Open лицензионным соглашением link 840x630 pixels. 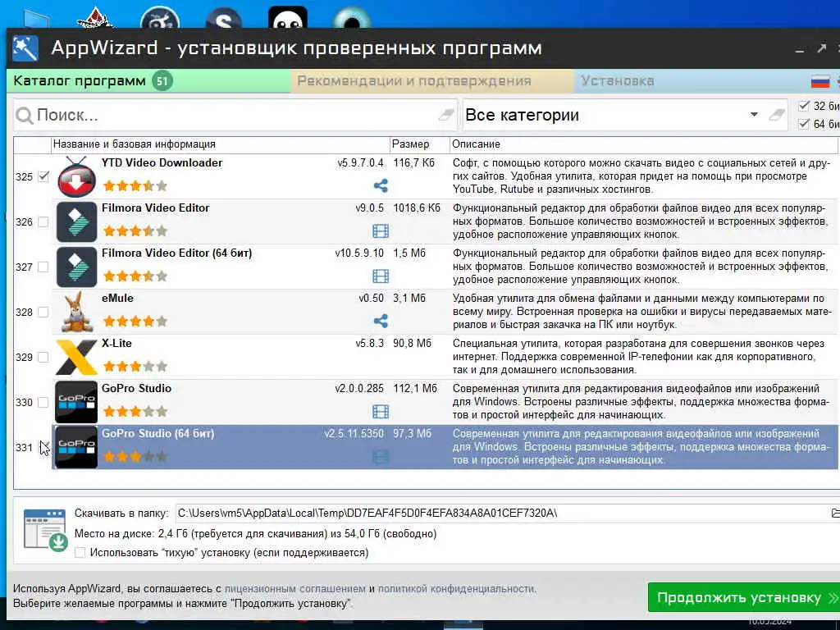294,589
